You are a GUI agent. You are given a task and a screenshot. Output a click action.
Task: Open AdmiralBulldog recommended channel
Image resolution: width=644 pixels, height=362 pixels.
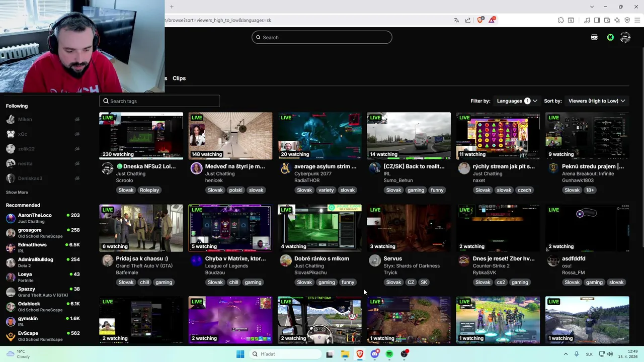[x=43, y=262]
